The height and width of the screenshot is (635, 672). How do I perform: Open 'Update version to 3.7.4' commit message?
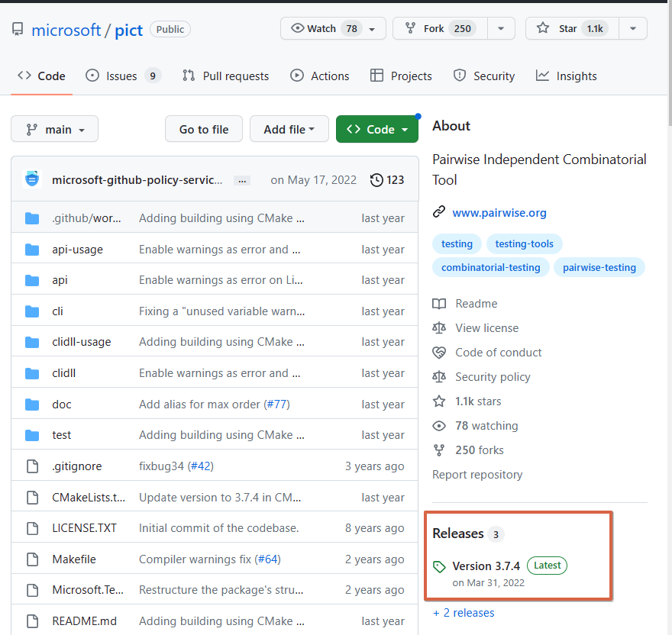coord(220,498)
